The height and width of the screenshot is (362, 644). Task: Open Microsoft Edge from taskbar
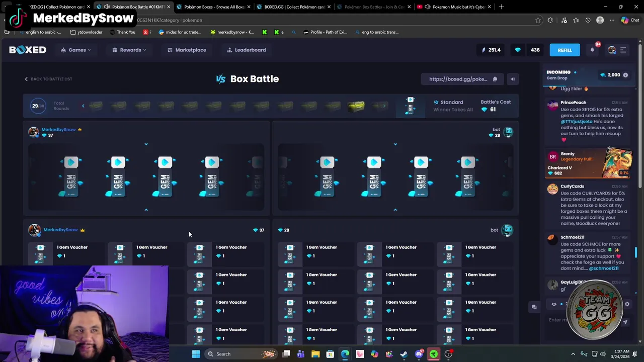click(345, 354)
